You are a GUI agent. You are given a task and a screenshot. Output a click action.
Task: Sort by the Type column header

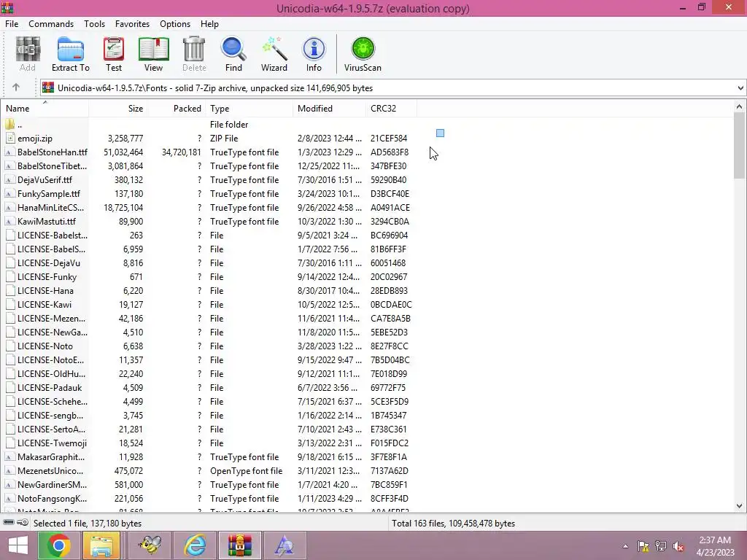(x=249, y=109)
